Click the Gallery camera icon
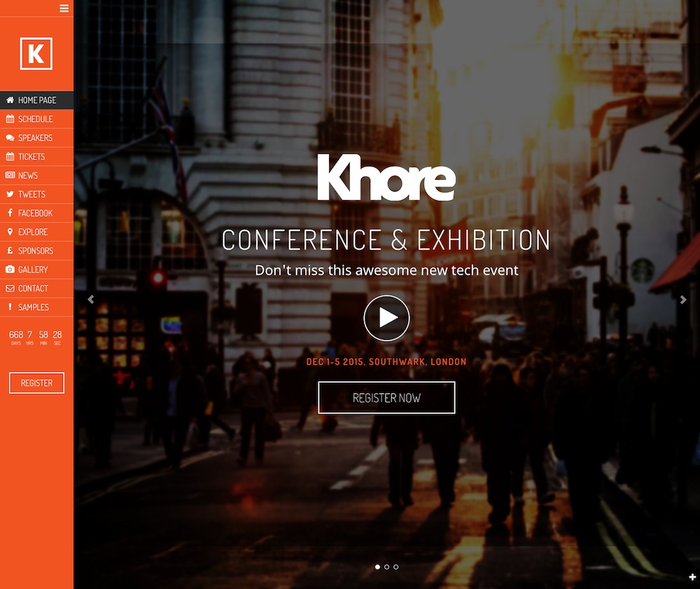Viewport: 700px width, 589px height. [x=10, y=269]
